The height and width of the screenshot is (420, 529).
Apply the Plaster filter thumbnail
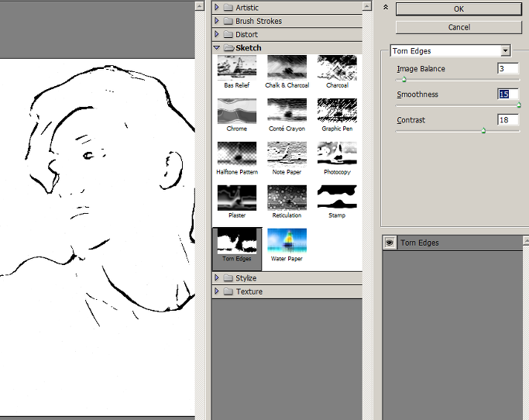pos(237,198)
